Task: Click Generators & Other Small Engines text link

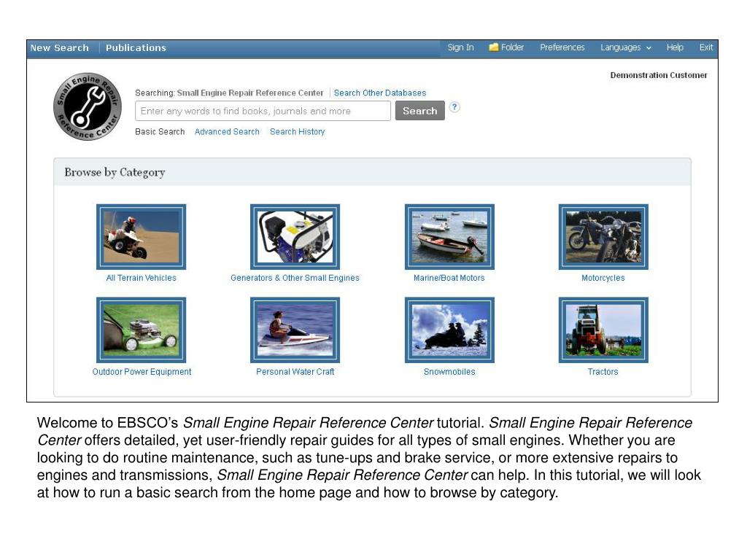Action: point(295,278)
